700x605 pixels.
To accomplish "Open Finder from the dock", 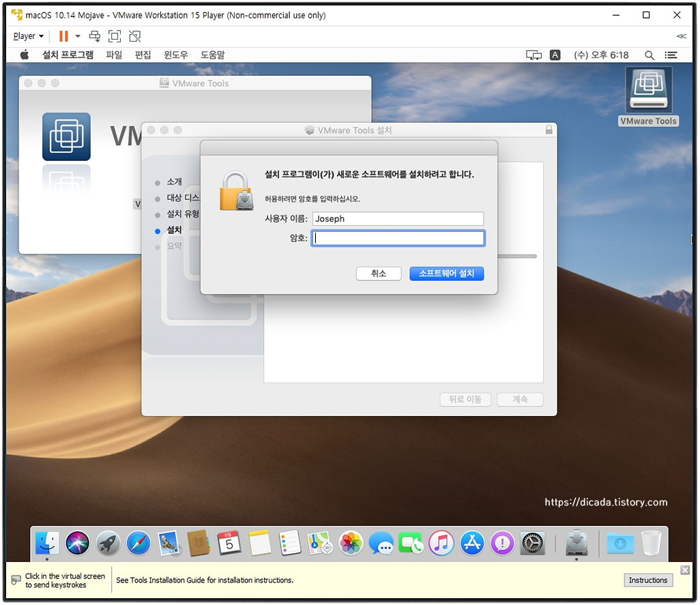I will pyautogui.click(x=46, y=543).
